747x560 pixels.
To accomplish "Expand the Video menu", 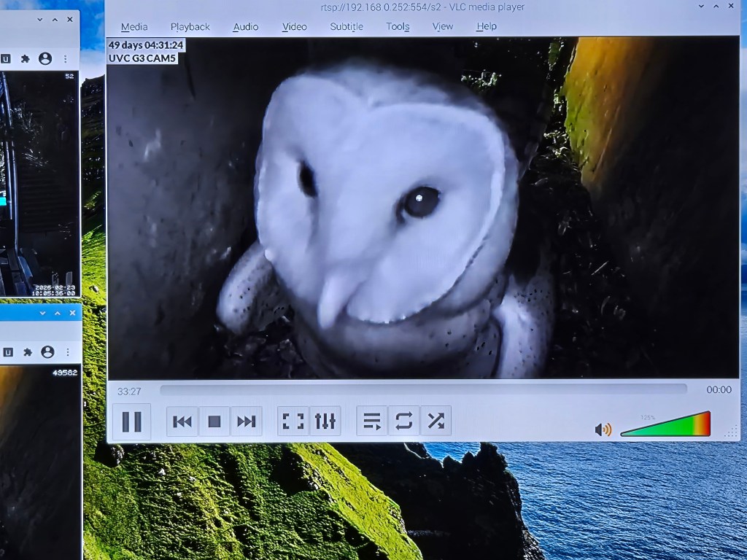I will (295, 27).
